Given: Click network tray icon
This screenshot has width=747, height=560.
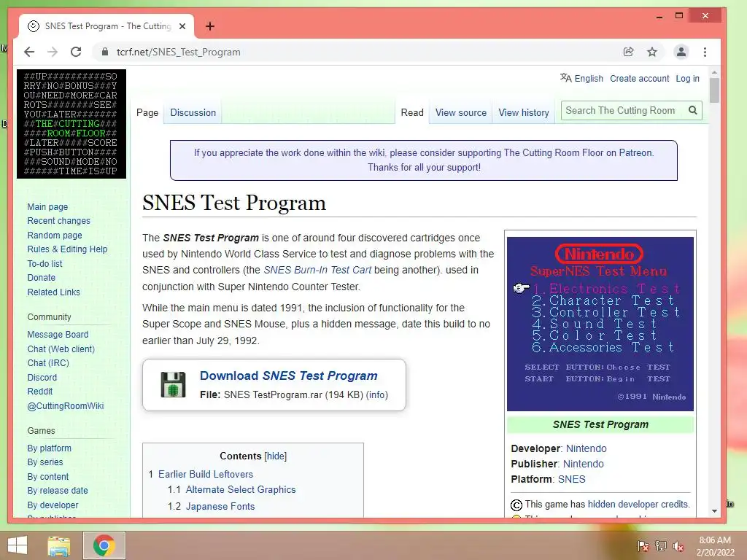Looking at the screenshot, I should tap(661, 546).
